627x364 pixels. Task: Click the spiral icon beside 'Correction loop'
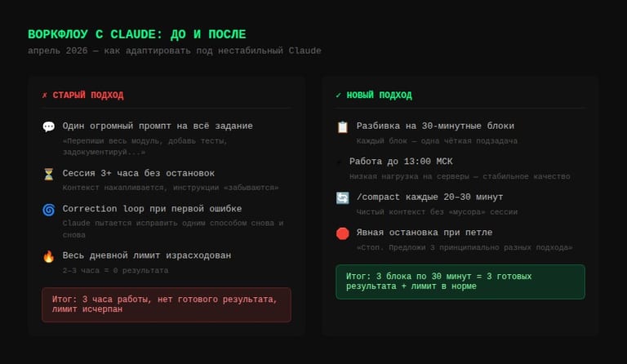pyautogui.click(x=49, y=210)
